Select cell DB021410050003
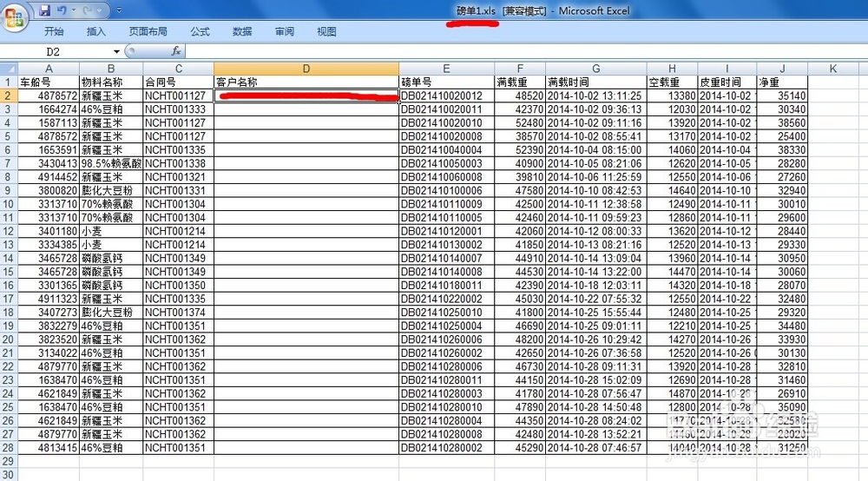The height and width of the screenshot is (481, 868). pyautogui.click(x=446, y=163)
